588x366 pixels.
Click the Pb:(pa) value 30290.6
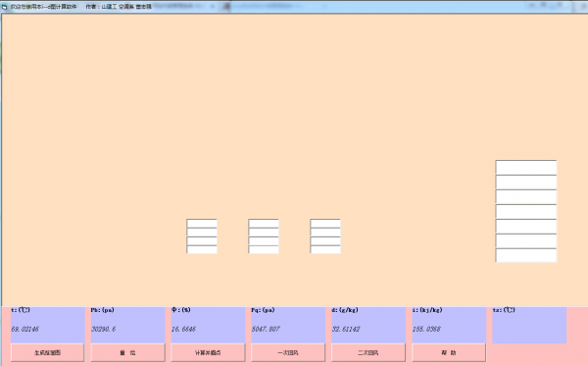(x=104, y=330)
